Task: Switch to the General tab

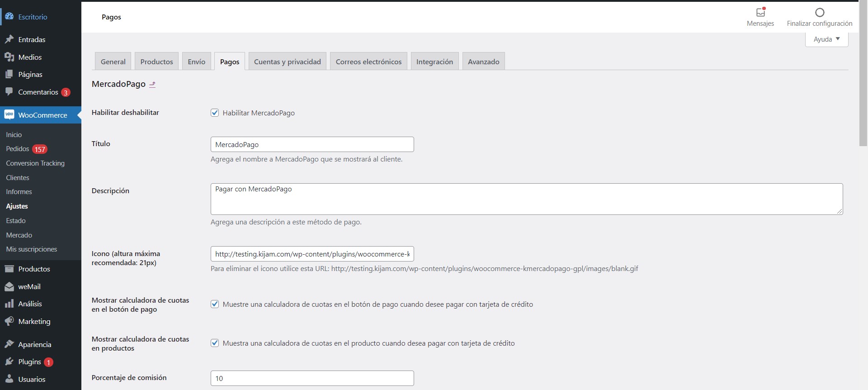Action: (113, 62)
